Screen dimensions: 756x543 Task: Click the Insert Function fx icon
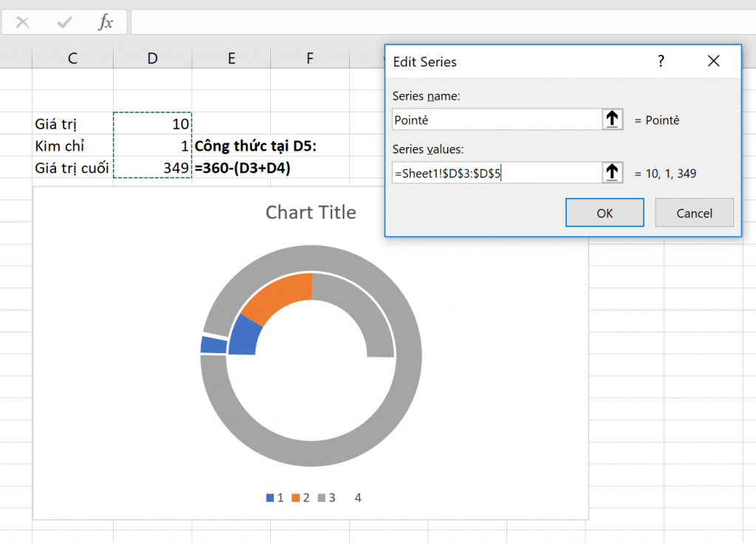(x=106, y=22)
